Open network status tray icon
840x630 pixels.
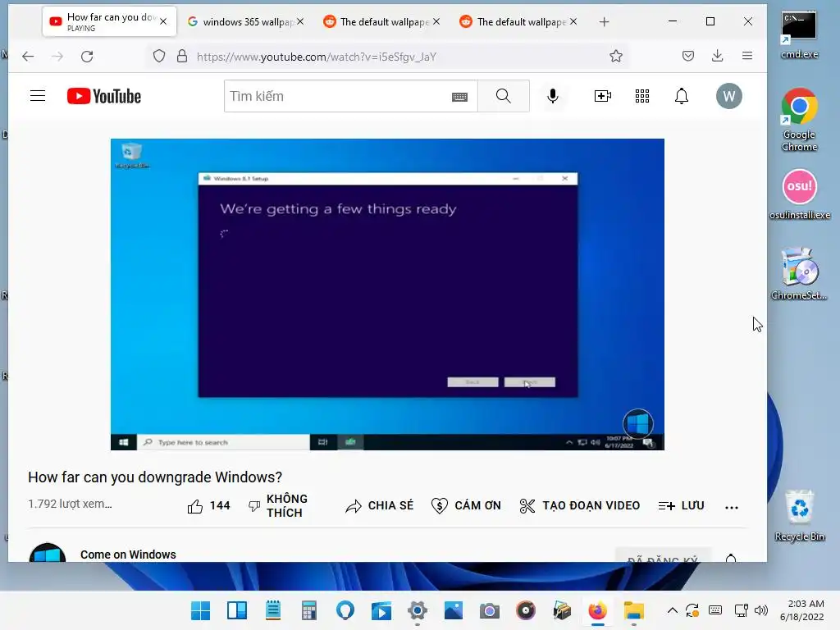pos(741,610)
